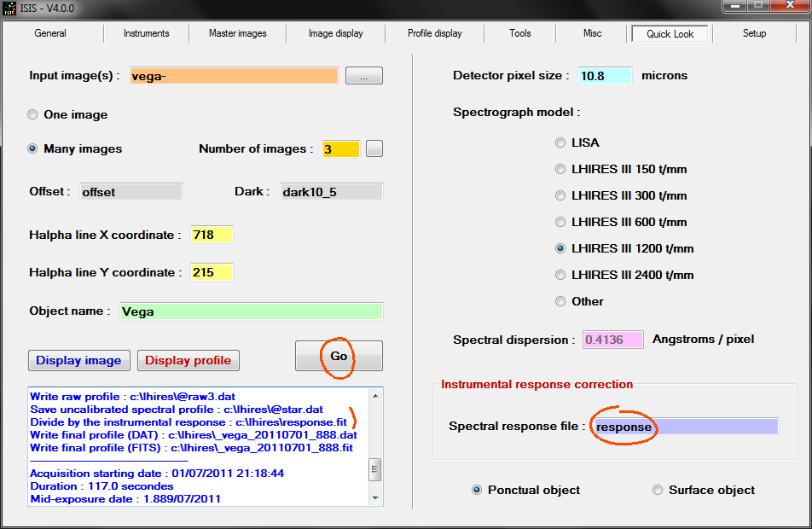Select the One image radio option
812x529 pixels.
[x=33, y=114]
